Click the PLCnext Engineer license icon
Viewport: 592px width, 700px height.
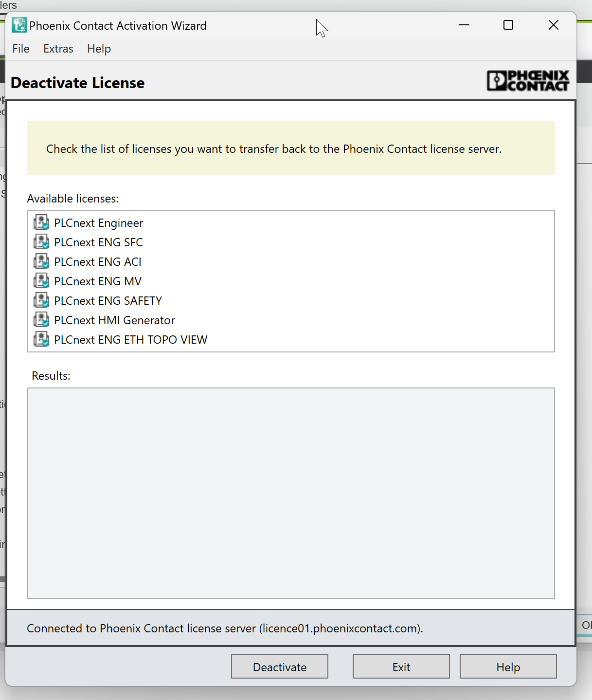41,222
